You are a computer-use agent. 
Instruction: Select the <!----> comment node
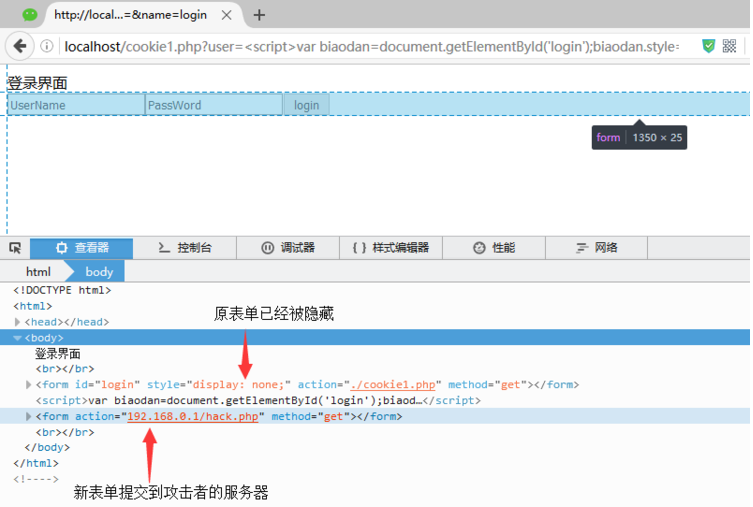click(36, 479)
